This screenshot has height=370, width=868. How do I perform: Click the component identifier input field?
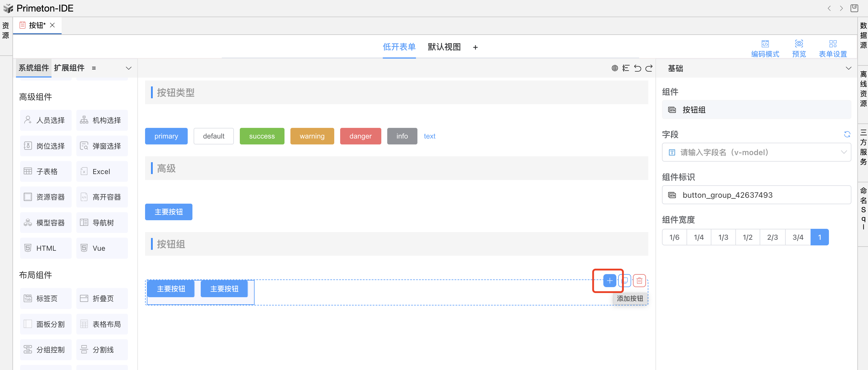tap(756, 195)
